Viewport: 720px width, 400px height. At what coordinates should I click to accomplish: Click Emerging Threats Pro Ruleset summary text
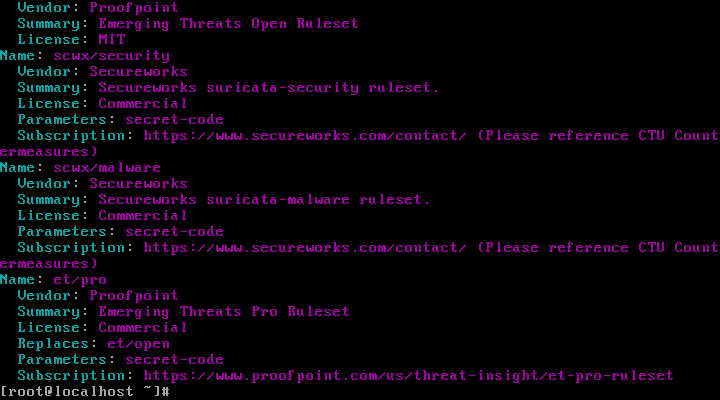click(x=224, y=312)
